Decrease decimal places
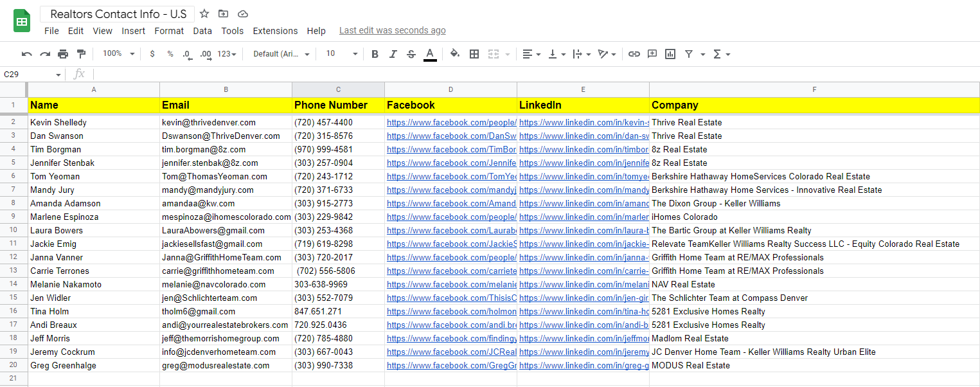This screenshot has height=387, width=980. click(187, 54)
